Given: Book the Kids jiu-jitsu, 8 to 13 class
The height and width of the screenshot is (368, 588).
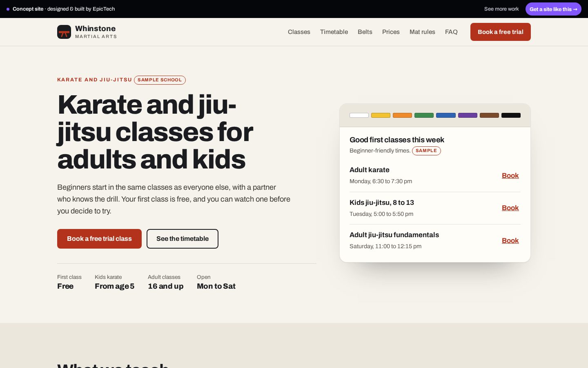Looking at the screenshot, I should (x=510, y=208).
